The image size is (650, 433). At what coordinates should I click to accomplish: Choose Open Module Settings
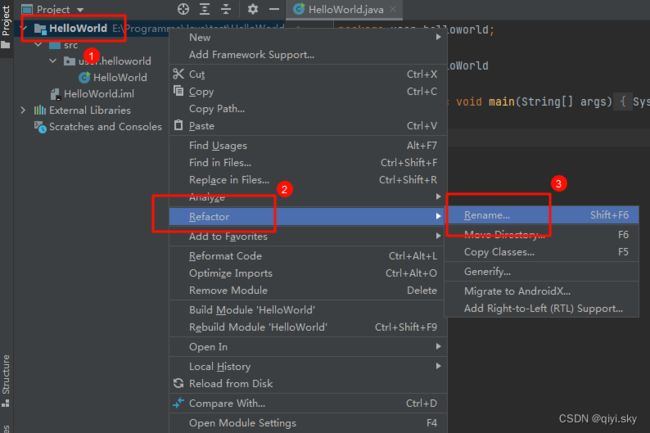click(x=308, y=423)
